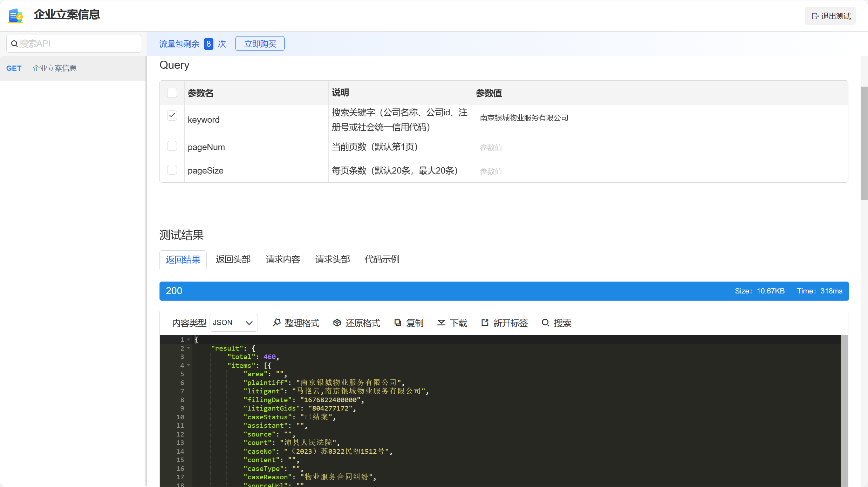Click the 下载 download icon
Image resolution: width=868 pixels, height=487 pixels.
click(441, 323)
